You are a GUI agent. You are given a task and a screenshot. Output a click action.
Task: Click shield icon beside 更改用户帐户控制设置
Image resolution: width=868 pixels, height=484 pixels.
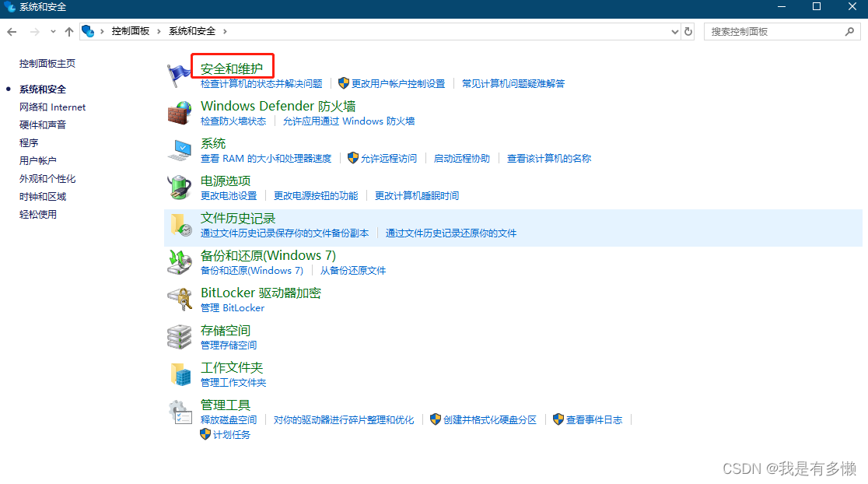(x=344, y=83)
